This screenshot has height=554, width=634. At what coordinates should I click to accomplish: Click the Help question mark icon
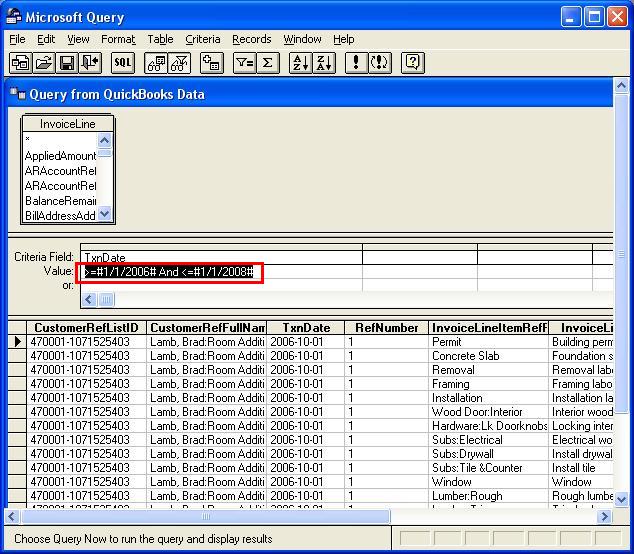pyautogui.click(x=412, y=63)
